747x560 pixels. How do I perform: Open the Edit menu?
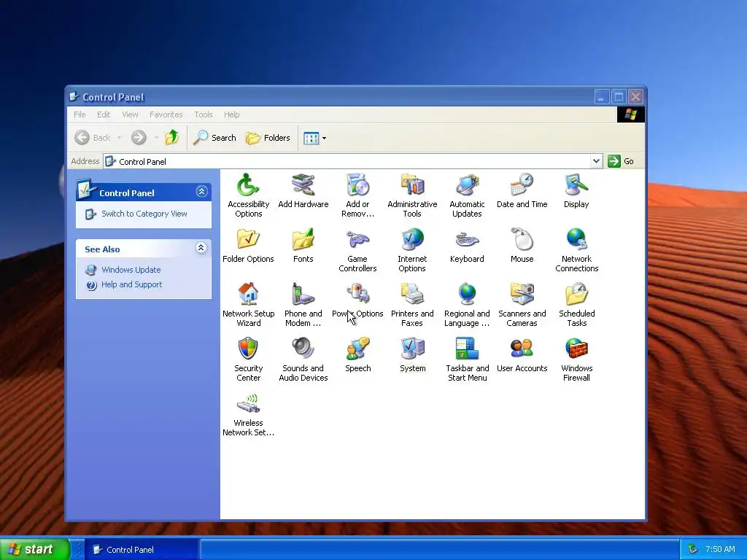[104, 114]
